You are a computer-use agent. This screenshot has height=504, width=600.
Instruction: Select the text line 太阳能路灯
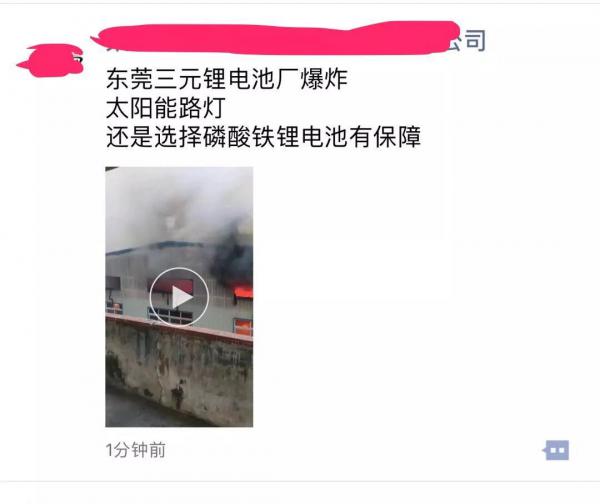[166, 108]
